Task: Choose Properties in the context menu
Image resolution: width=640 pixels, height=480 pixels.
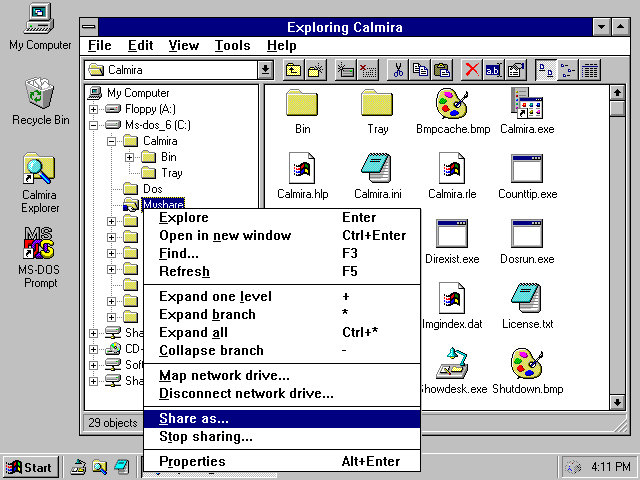Action: tap(282, 462)
